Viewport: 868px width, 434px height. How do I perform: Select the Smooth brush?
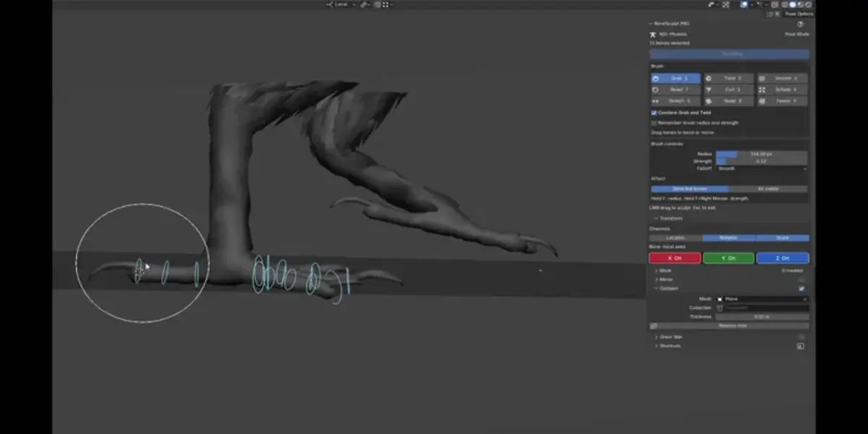click(x=783, y=78)
